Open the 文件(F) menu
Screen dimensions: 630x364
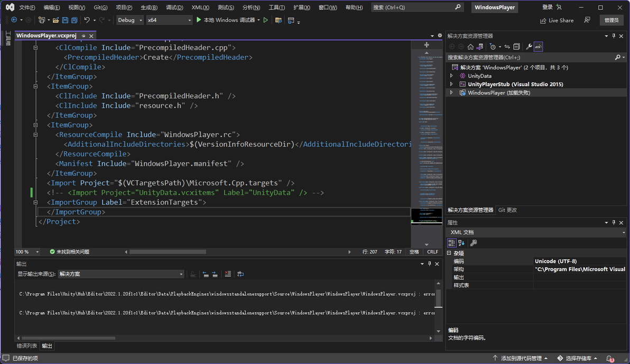point(27,7)
